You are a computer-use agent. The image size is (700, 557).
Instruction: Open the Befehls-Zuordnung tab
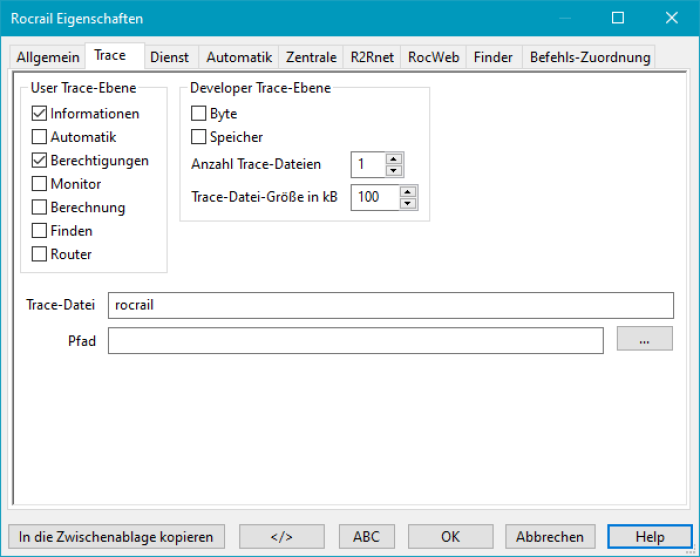pyautogui.click(x=590, y=57)
